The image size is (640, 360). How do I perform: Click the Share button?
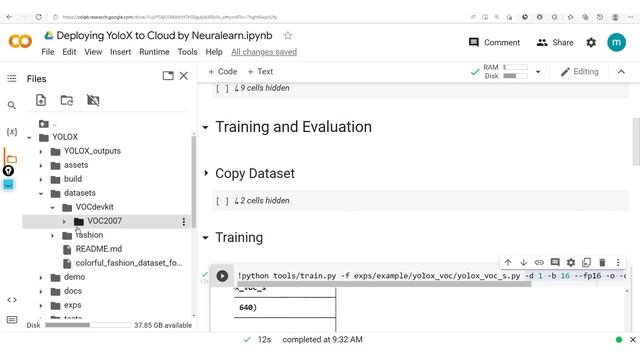[x=555, y=42]
